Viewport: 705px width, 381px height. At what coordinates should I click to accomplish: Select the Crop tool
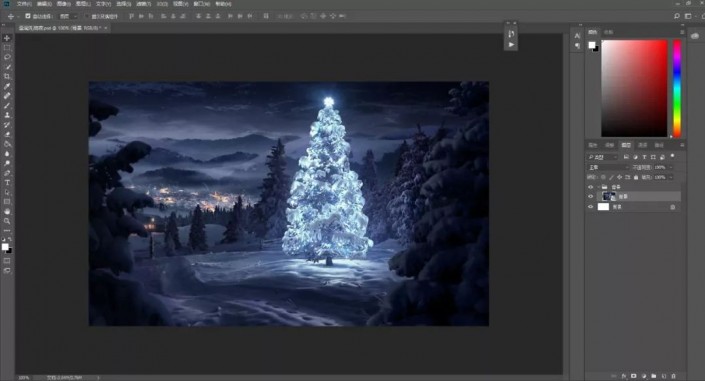pyautogui.click(x=7, y=76)
